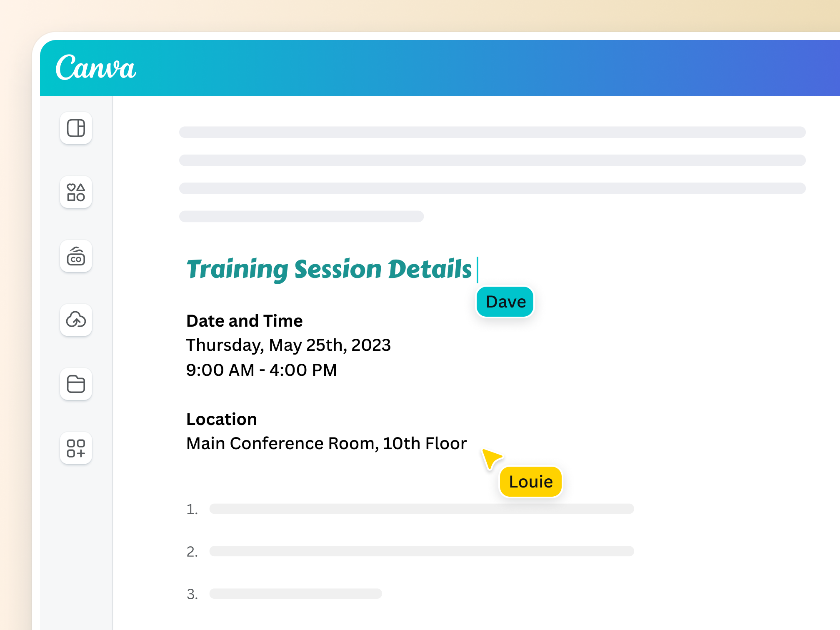
Task: Open the Elements shapes icon
Action: coord(76,192)
